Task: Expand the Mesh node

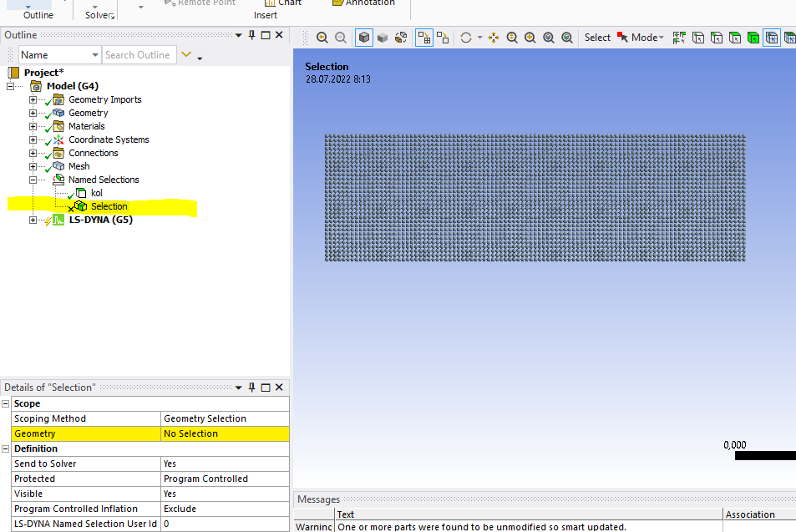Action: (33, 166)
